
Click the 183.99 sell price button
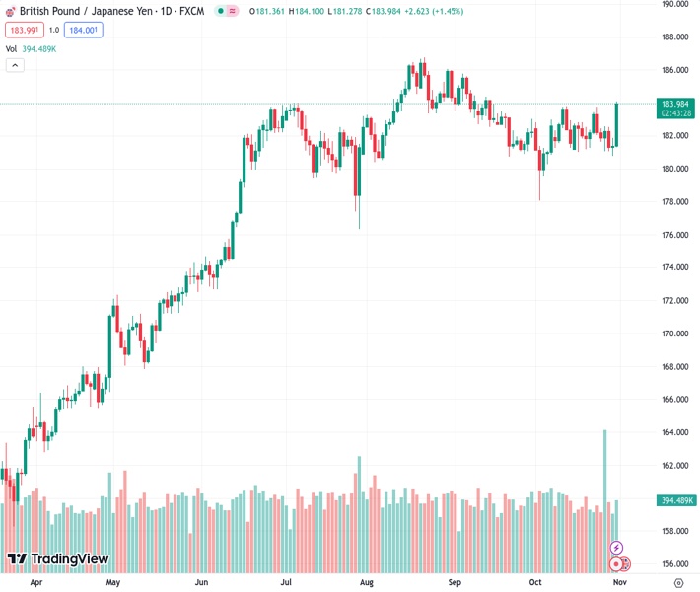tap(24, 30)
